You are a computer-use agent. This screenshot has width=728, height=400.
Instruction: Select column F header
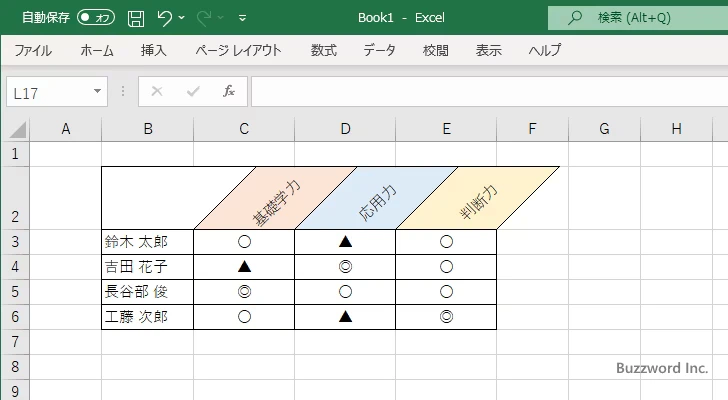pyautogui.click(x=533, y=129)
